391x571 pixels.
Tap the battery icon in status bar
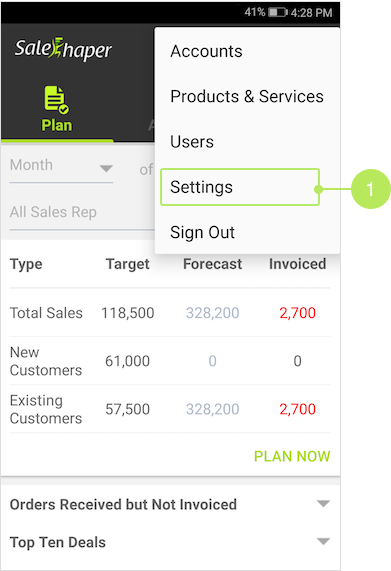tap(278, 13)
